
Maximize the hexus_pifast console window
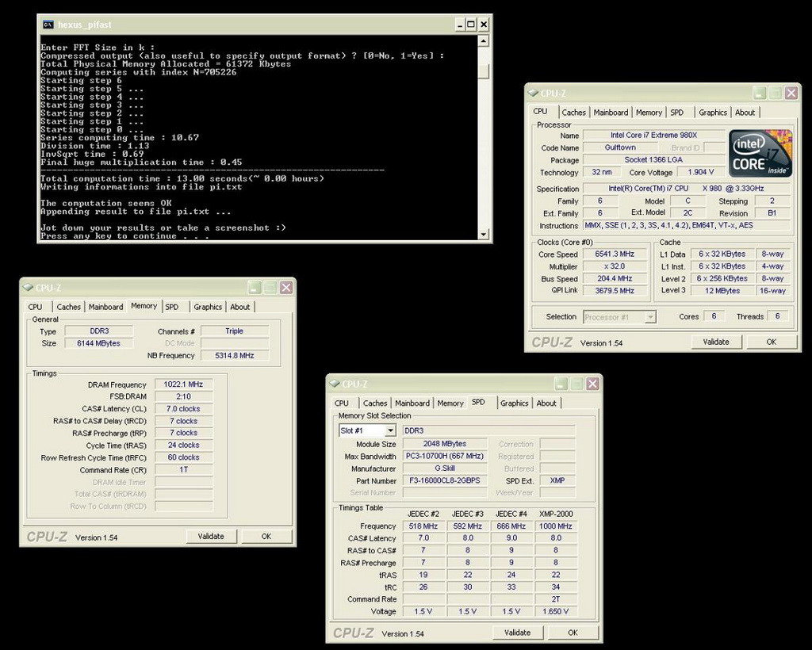[471, 25]
